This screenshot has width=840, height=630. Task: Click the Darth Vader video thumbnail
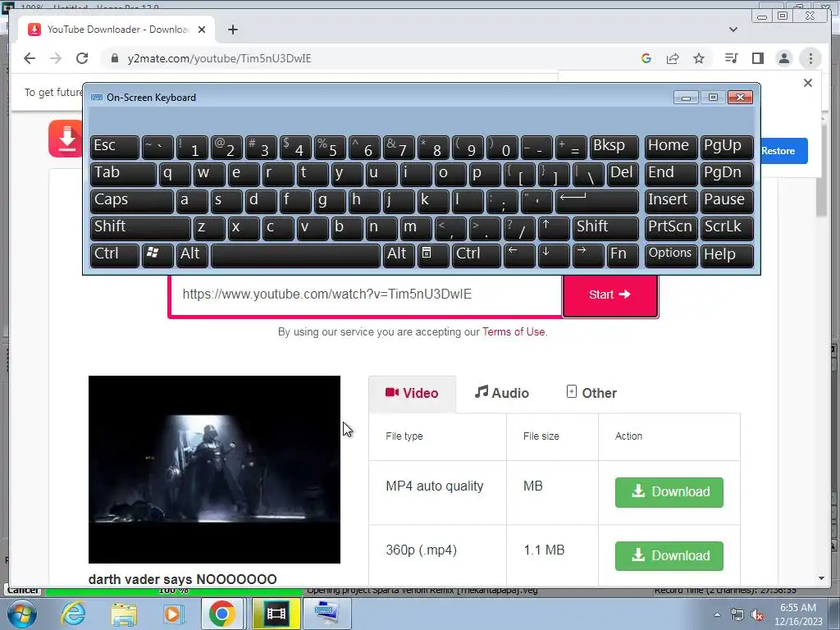[x=214, y=469]
